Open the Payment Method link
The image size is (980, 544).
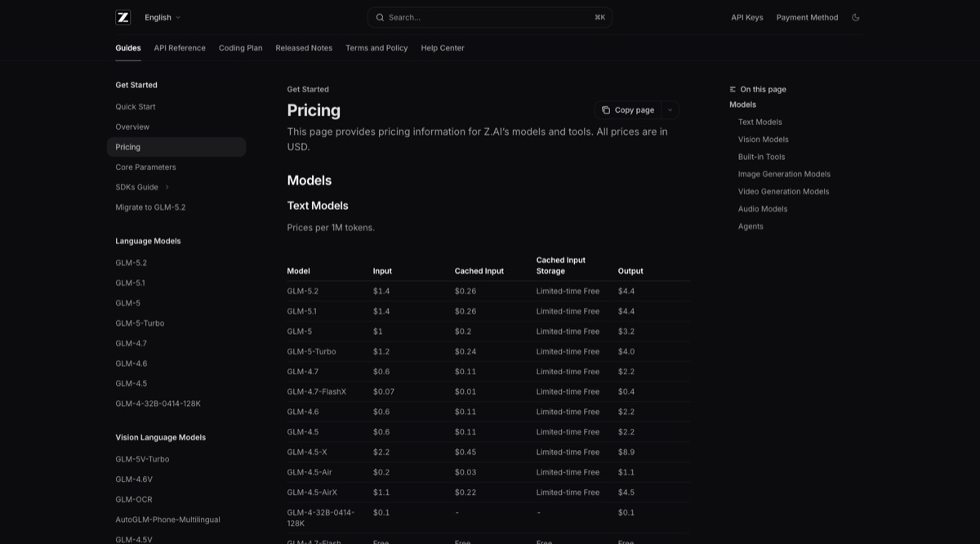[807, 17]
